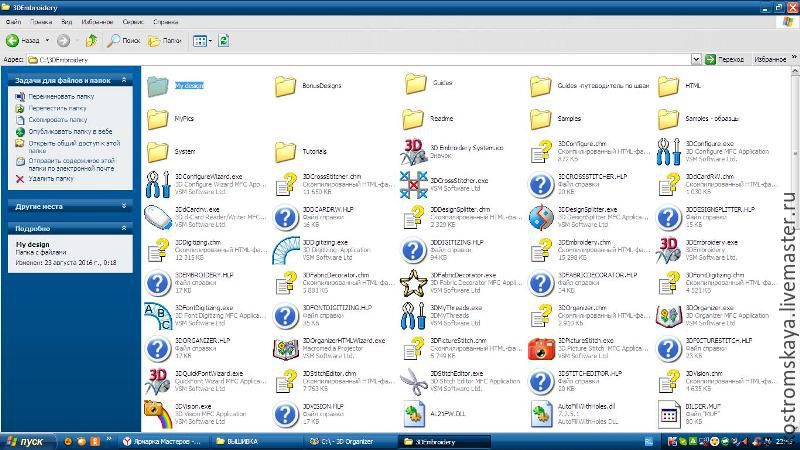Click the vertical scrollbar up arrow
Viewport: 800px width, 450px height.
pos(795,71)
